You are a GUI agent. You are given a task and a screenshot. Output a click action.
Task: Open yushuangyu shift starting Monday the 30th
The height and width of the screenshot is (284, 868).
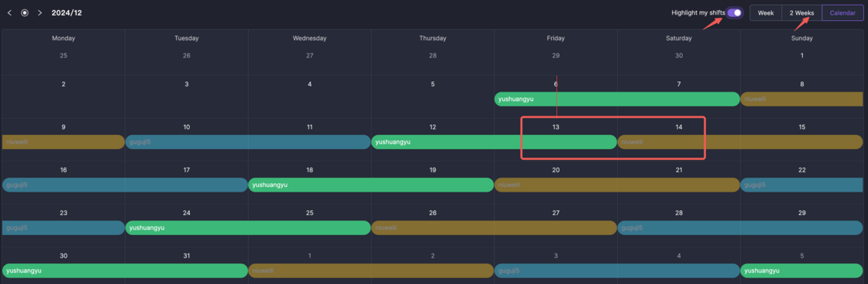[125, 271]
